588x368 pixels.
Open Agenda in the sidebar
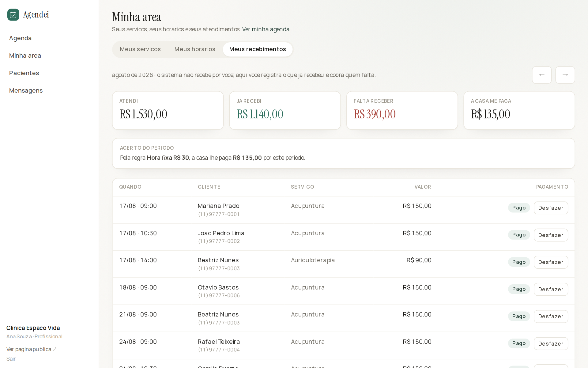(21, 38)
